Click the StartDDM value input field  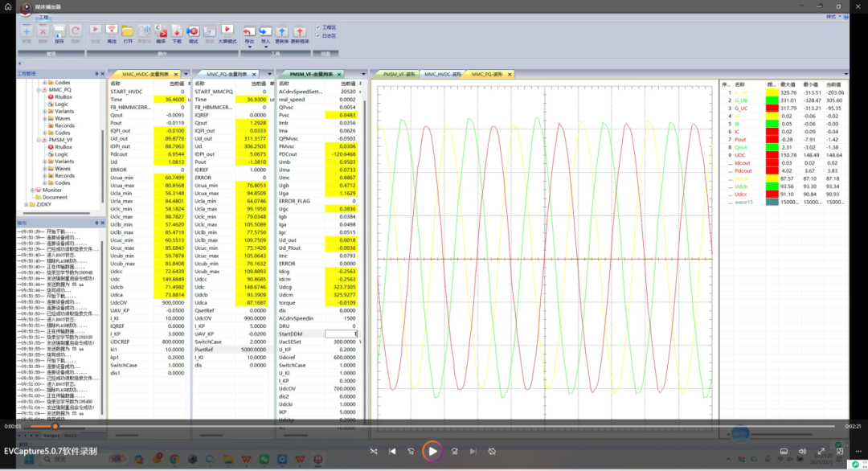pyautogui.click(x=341, y=334)
